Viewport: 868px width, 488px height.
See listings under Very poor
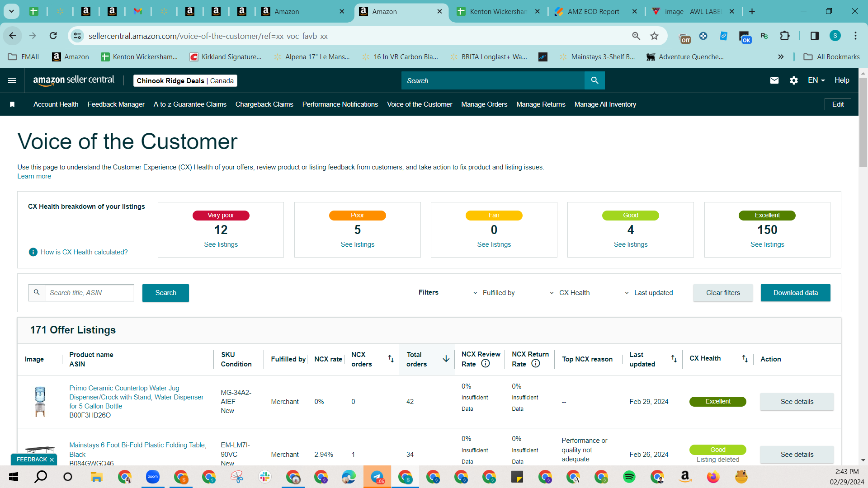(x=221, y=244)
